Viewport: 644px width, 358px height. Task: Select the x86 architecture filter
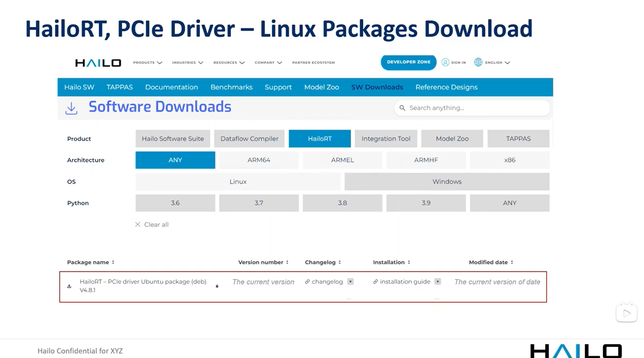(510, 160)
